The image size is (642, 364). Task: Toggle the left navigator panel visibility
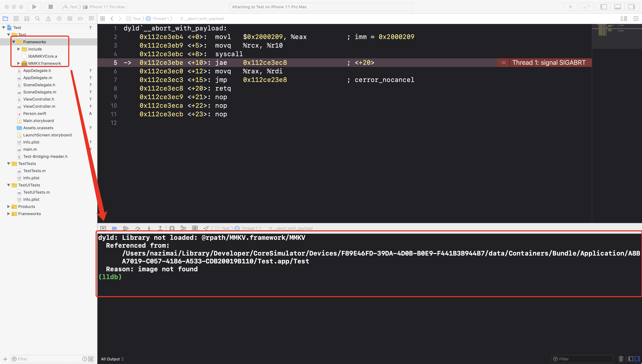(603, 7)
